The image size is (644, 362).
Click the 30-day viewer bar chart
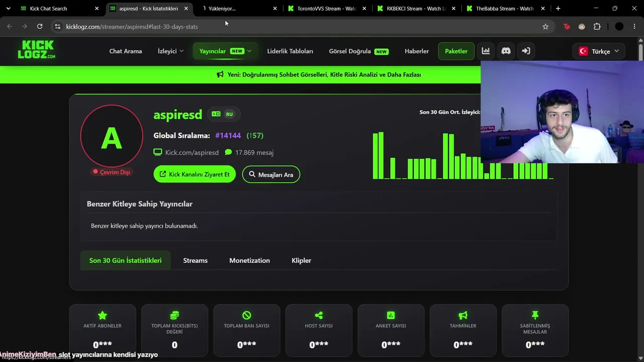click(463, 155)
